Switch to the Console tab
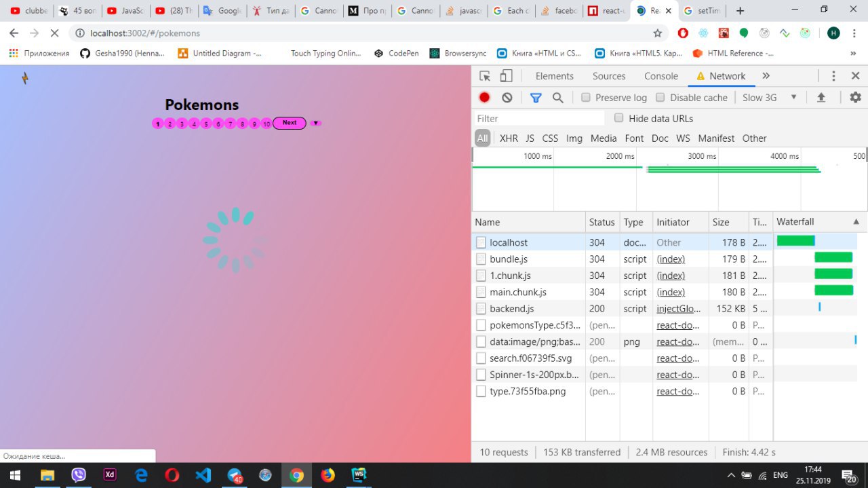Screen dimensions: 868x488 click(661, 76)
